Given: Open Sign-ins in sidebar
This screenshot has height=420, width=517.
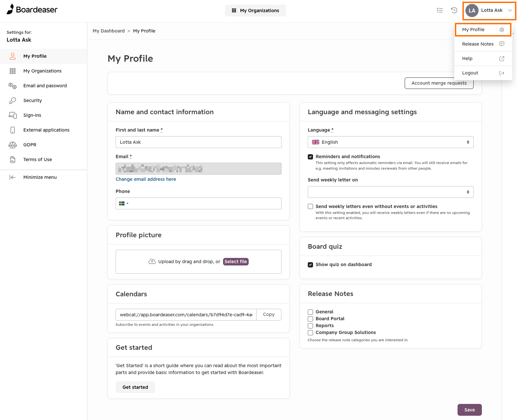Looking at the screenshot, I should [x=43, y=115].
